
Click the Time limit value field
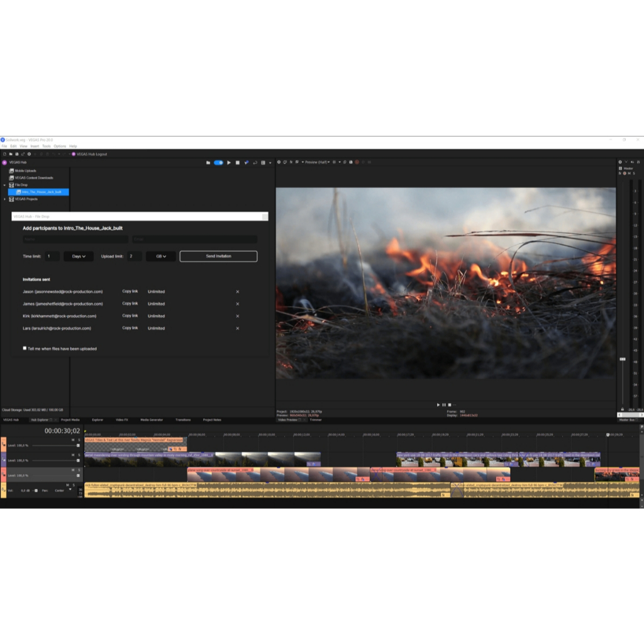(x=52, y=257)
